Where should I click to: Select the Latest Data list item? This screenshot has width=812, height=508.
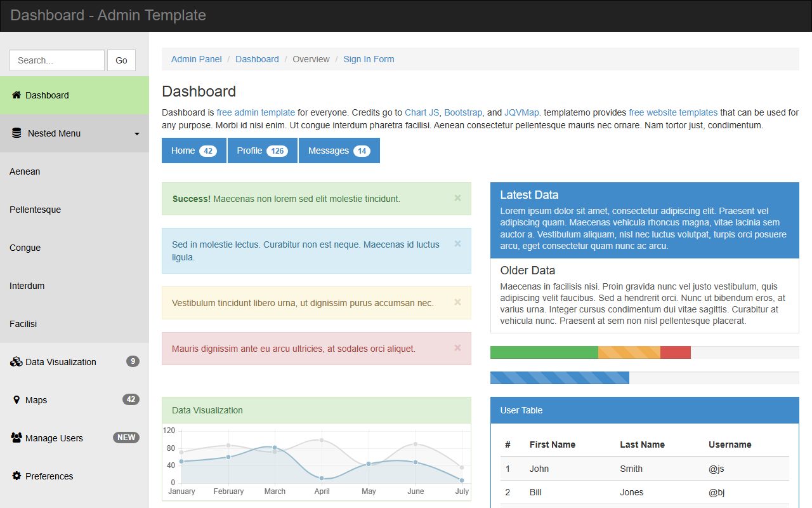[645, 220]
